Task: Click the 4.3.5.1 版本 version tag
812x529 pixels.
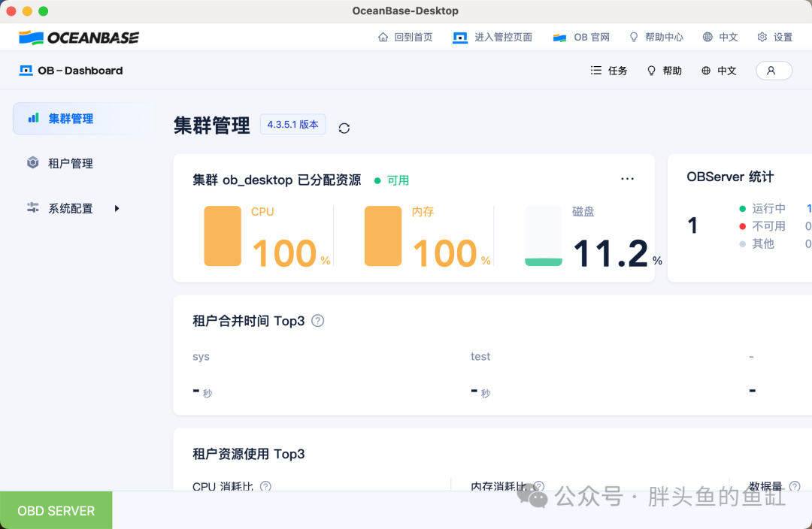Action: tap(292, 124)
